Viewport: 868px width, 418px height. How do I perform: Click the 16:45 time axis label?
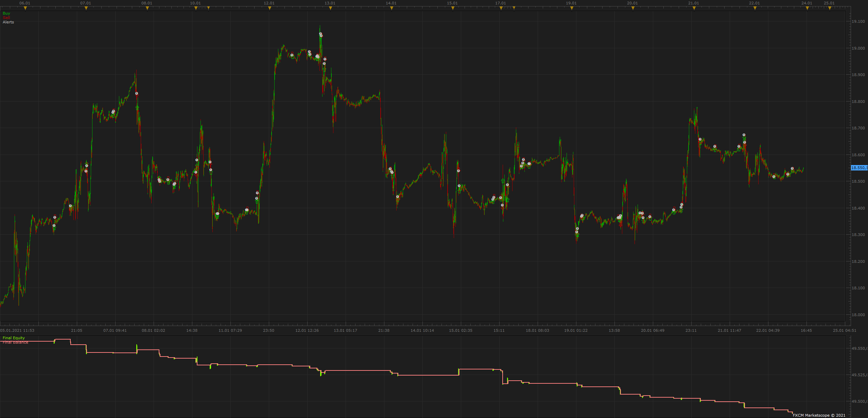(x=806, y=330)
